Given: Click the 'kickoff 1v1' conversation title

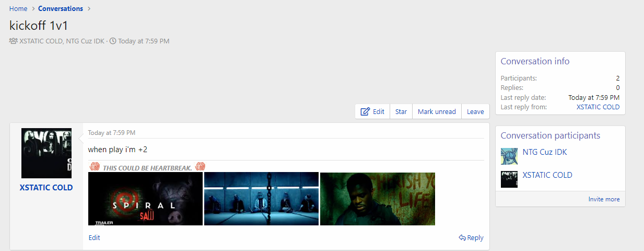Looking at the screenshot, I should [x=39, y=26].
